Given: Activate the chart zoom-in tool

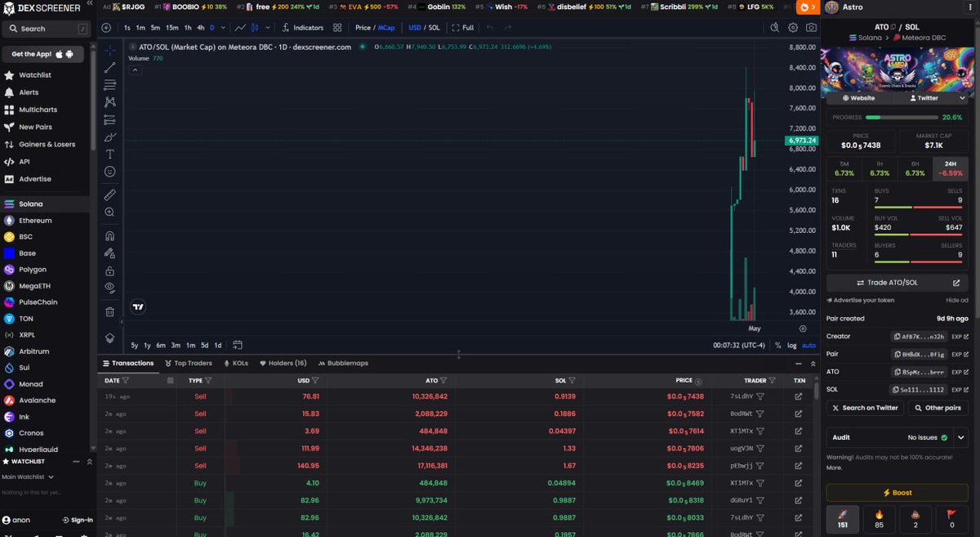Looking at the screenshot, I should (x=109, y=213).
